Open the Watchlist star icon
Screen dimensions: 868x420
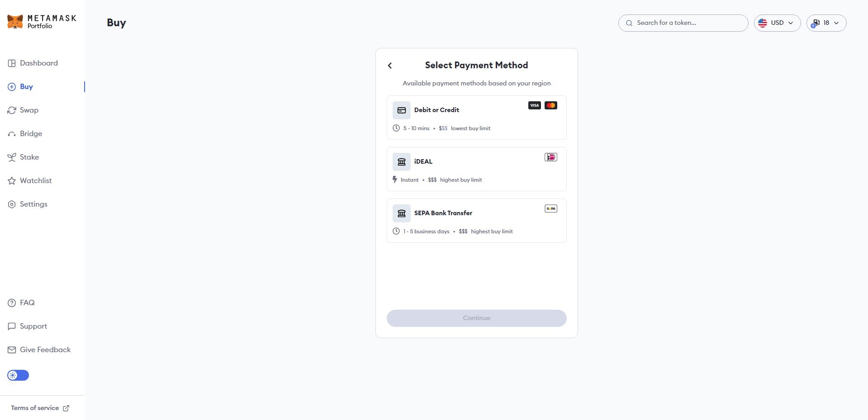11,180
